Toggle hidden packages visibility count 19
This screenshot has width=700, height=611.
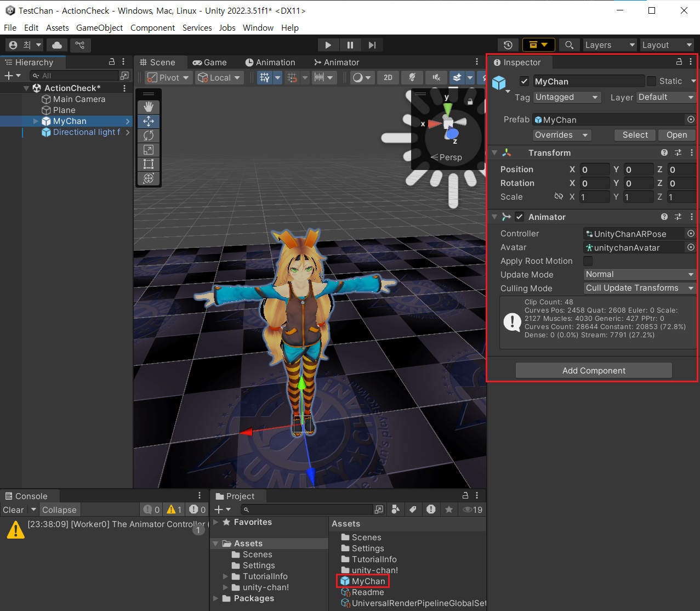[473, 510]
